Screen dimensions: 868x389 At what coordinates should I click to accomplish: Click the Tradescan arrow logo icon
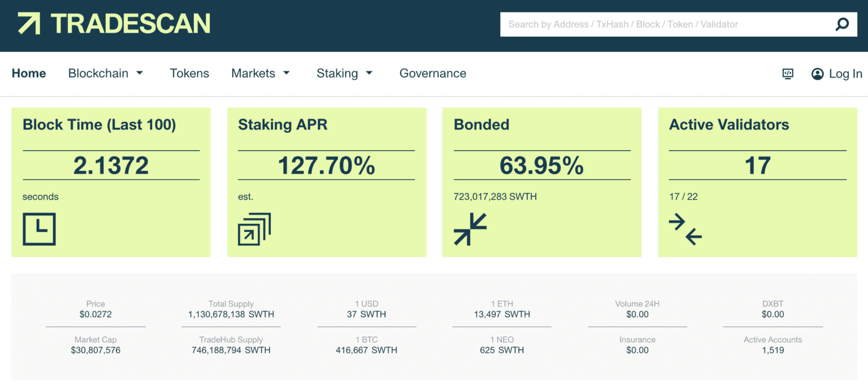point(29,24)
